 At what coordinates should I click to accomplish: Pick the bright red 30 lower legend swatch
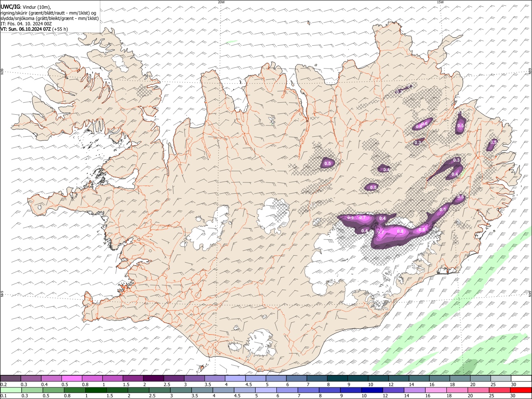[x=520, y=390]
